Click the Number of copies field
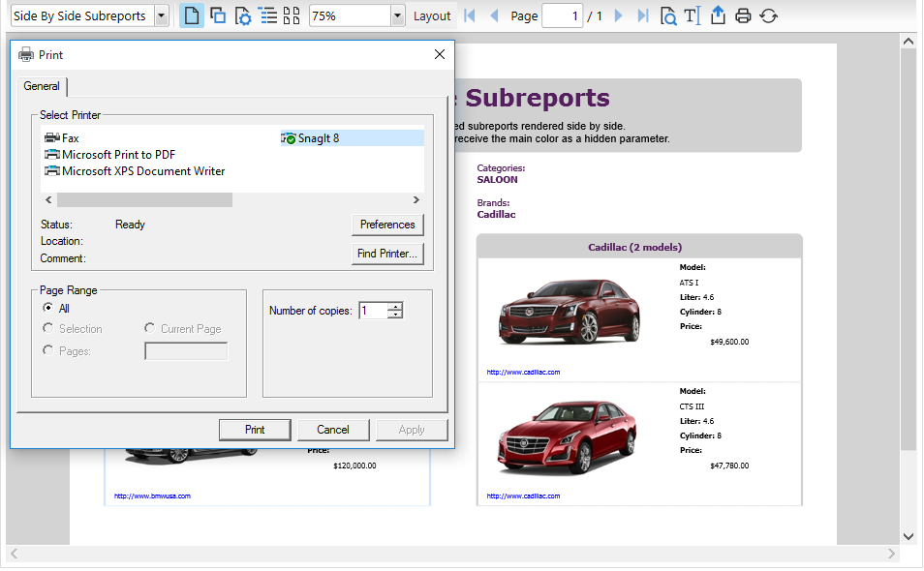 point(374,311)
